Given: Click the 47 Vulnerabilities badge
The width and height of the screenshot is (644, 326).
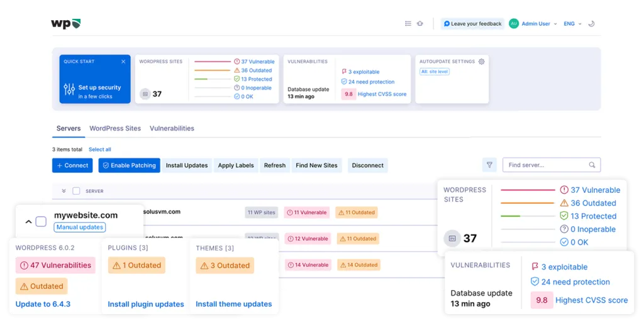Looking at the screenshot, I should click(55, 265).
